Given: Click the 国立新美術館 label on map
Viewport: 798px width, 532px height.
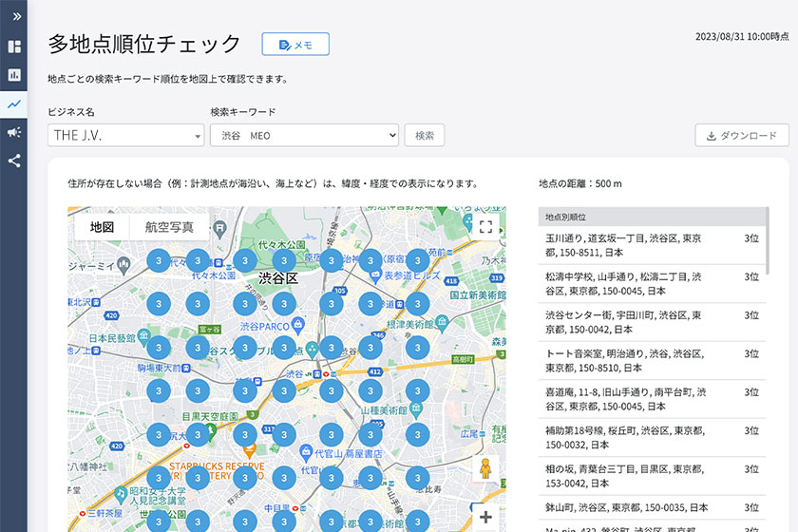Looking at the screenshot, I should point(477,295).
